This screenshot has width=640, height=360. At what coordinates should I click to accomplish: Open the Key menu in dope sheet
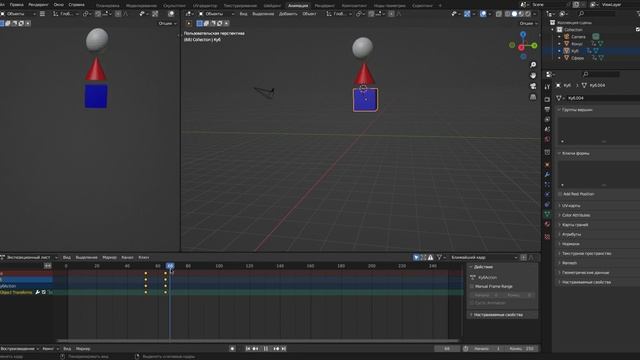pyautogui.click(x=144, y=257)
